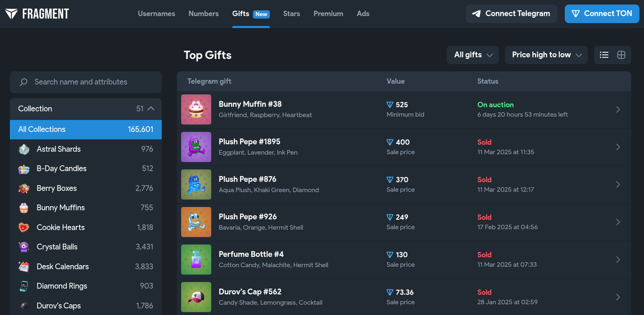This screenshot has width=644, height=315.
Task: Click the Fragment logo icon
Action: click(x=11, y=14)
